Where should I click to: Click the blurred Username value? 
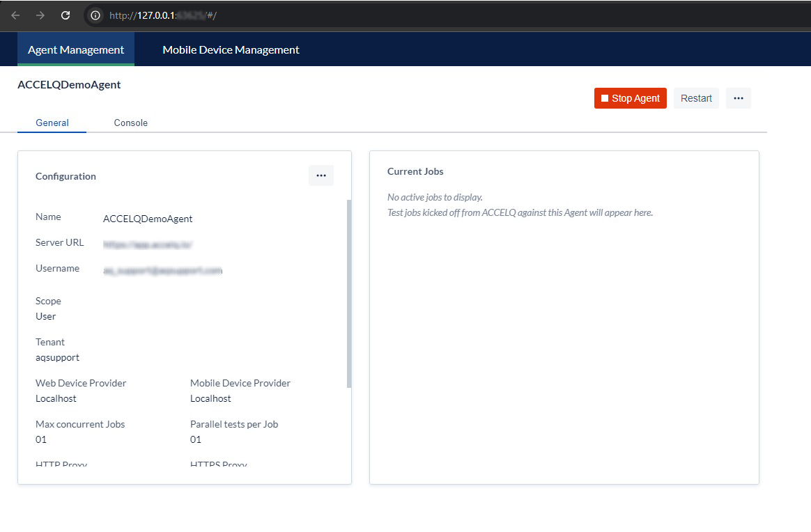coord(162,270)
